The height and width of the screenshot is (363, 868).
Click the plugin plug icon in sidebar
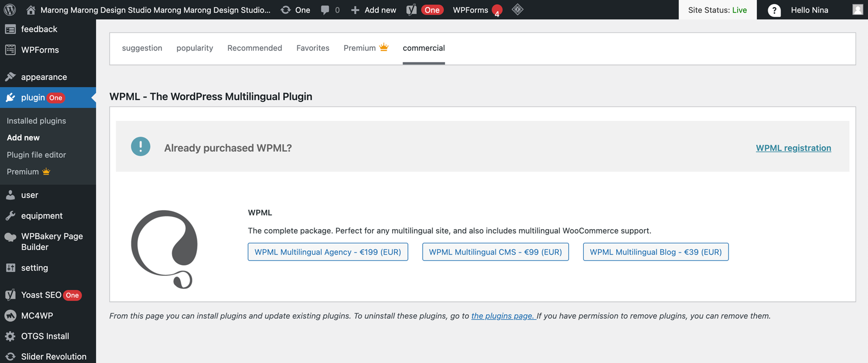click(10, 98)
